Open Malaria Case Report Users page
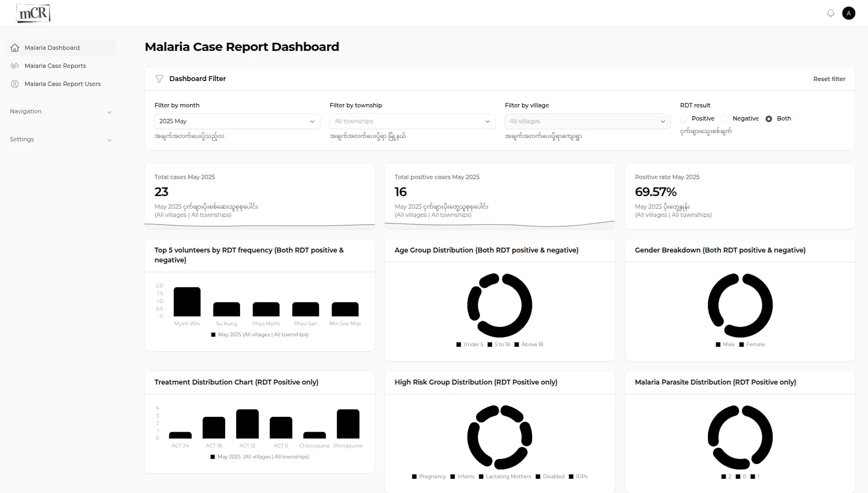Viewport: 868px width, 493px height. pyautogui.click(x=62, y=84)
